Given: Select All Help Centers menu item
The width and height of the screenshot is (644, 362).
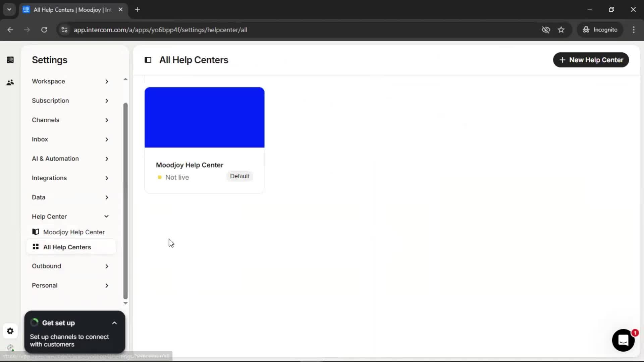Looking at the screenshot, I should (71, 247).
